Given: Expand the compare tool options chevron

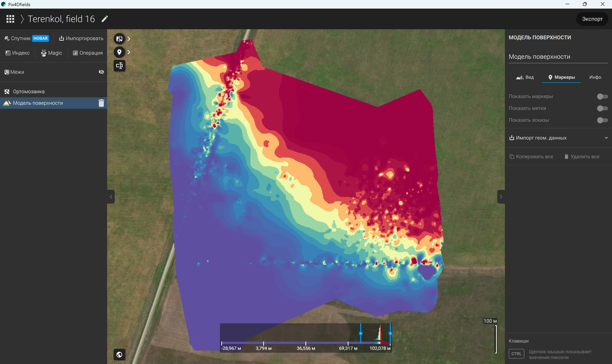Looking at the screenshot, I should [x=129, y=39].
